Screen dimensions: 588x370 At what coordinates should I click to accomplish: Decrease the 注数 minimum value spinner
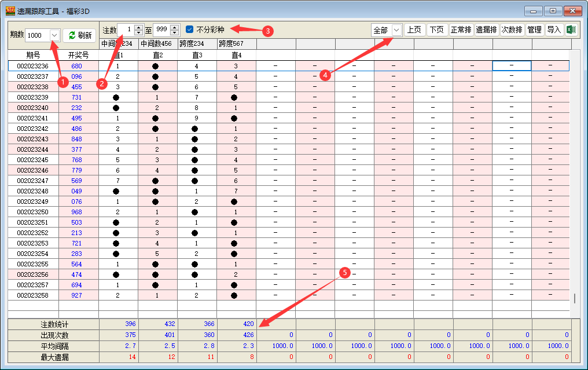pyautogui.click(x=138, y=32)
